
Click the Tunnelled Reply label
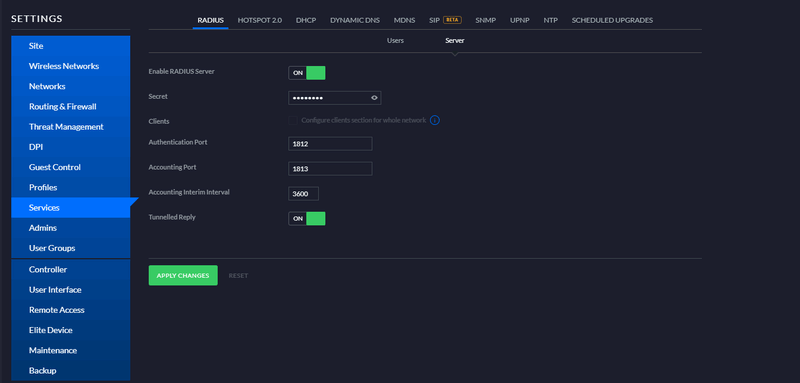click(x=172, y=217)
